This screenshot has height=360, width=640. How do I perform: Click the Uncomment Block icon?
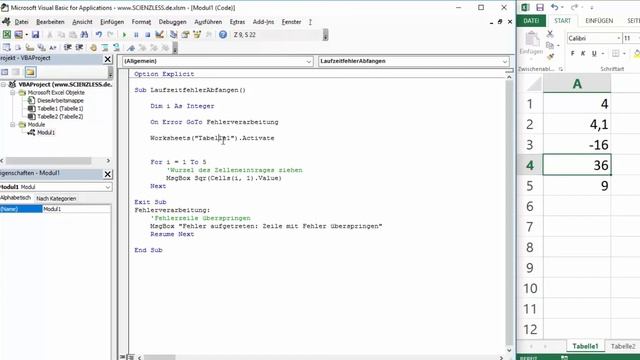tap(117, 48)
